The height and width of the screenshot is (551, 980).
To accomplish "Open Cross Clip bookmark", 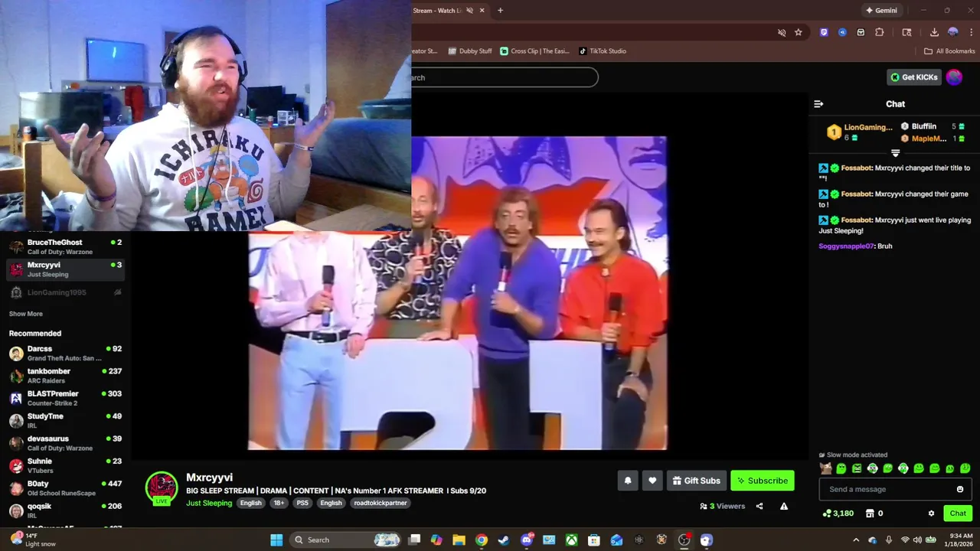I will tap(535, 51).
